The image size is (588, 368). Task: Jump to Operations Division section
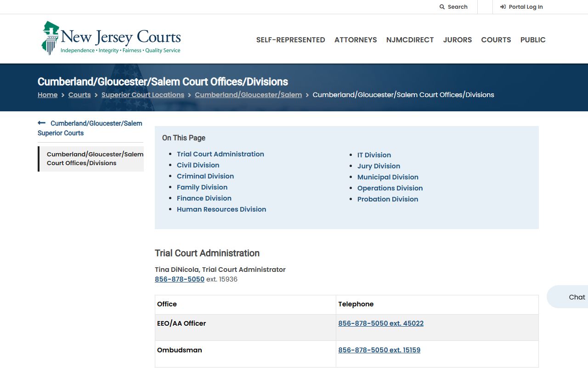390,188
